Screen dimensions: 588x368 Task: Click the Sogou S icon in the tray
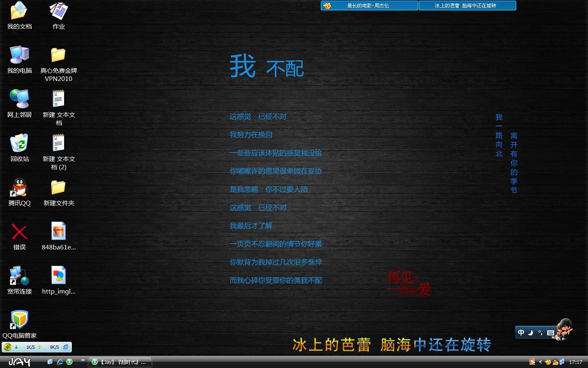click(532, 362)
